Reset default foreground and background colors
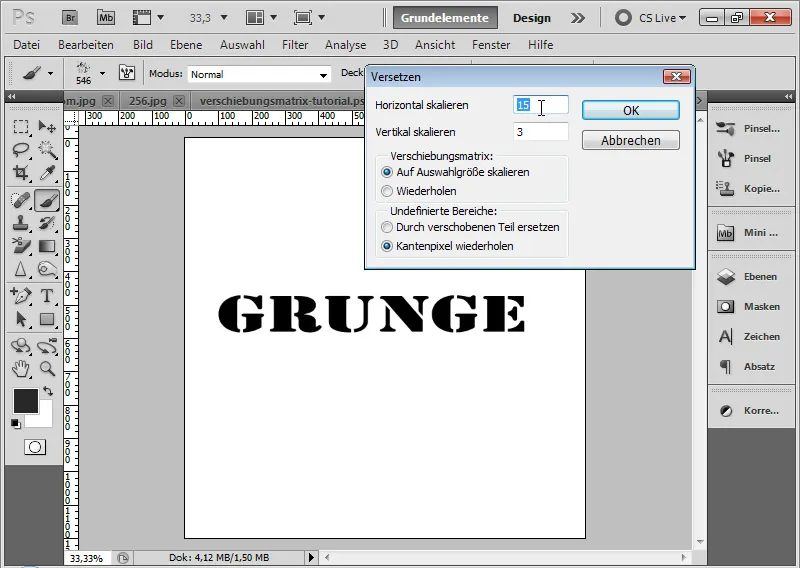This screenshot has height=568, width=800. click(x=16, y=424)
